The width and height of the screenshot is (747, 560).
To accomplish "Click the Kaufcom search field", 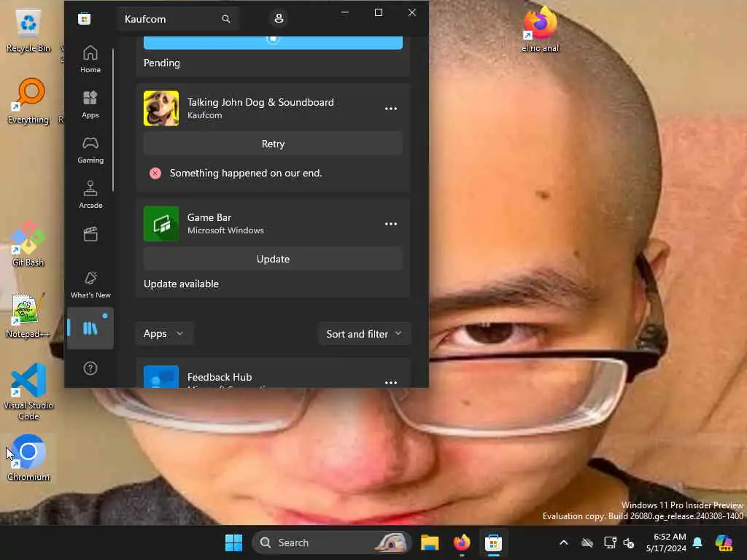I will tap(177, 19).
